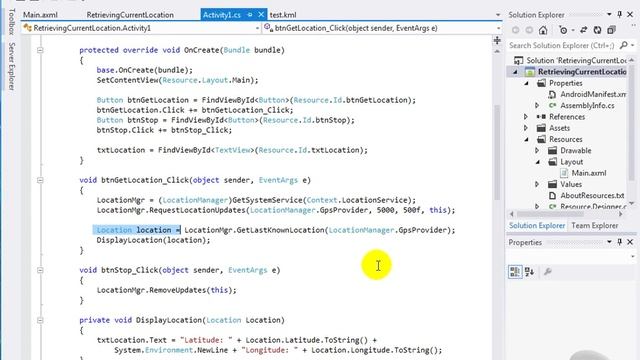Click the Search Solution Explorer field
The width and height of the screenshot is (640, 360).
pyautogui.click(x=562, y=45)
